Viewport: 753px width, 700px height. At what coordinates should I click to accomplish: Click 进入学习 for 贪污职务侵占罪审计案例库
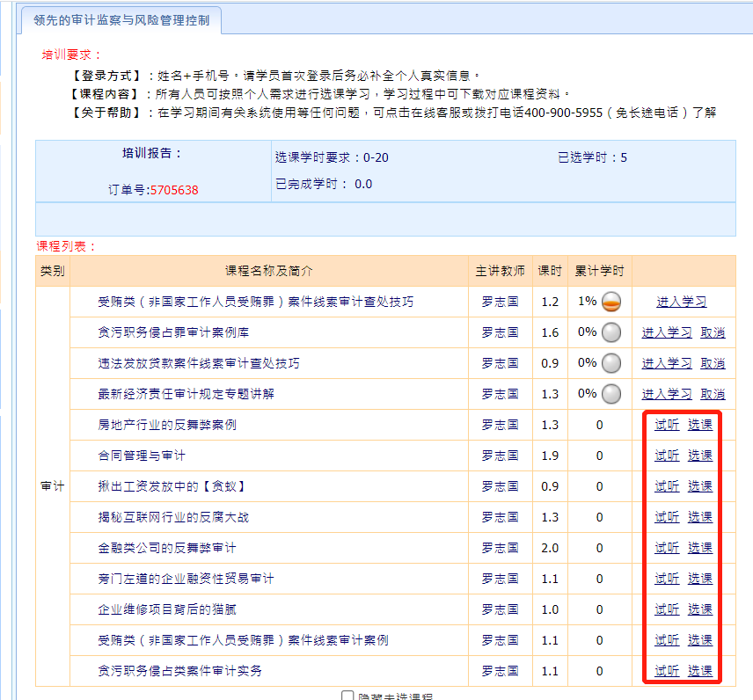(x=667, y=332)
